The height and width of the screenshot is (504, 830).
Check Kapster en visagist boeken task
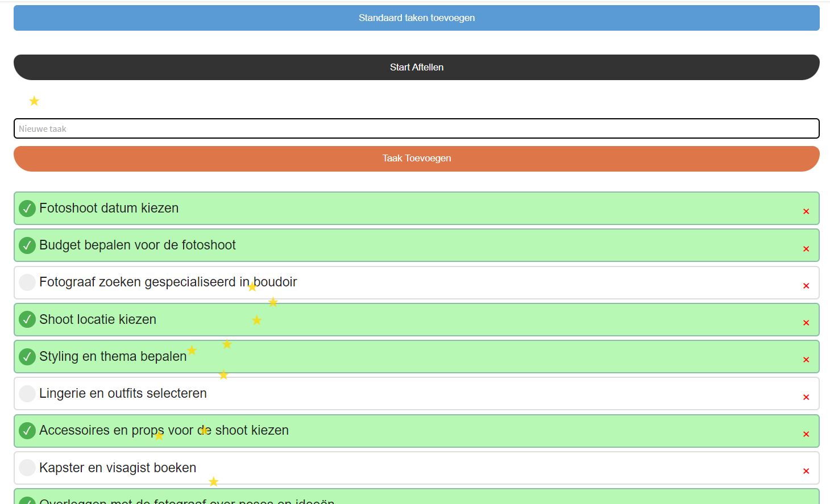coord(27,468)
